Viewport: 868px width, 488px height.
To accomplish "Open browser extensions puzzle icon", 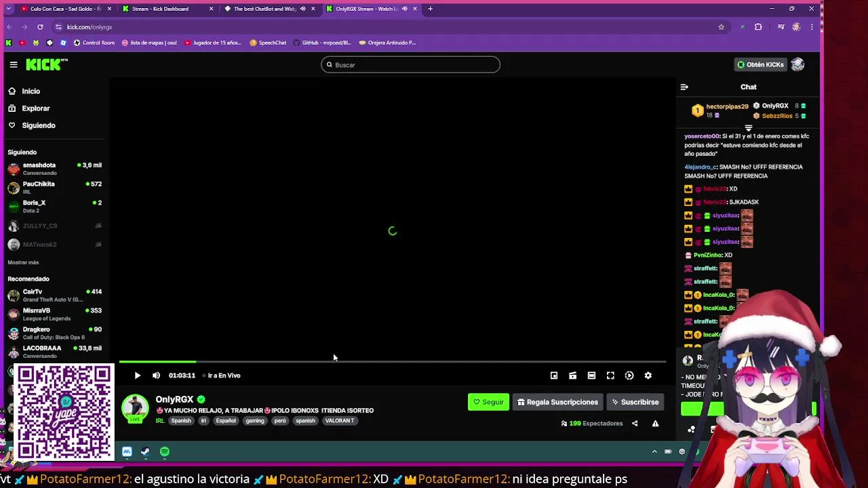I will [x=758, y=27].
